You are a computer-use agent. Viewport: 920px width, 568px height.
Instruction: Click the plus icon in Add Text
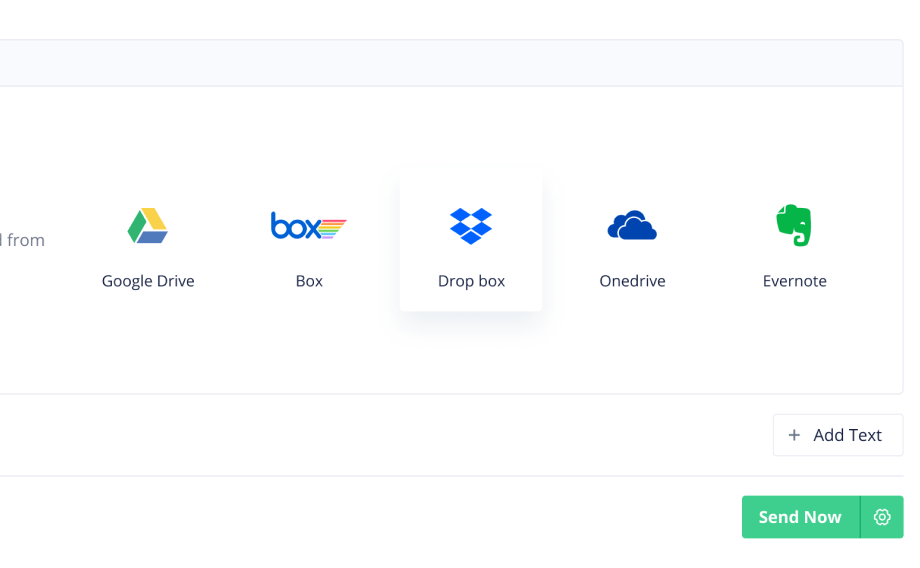(x=794, y=435)
